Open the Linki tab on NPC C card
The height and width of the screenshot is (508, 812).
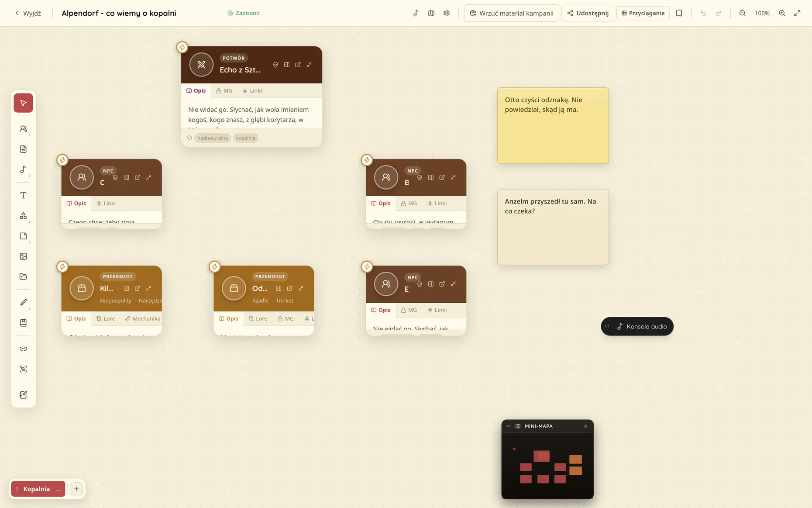pyautogui.click(x=106, y=203)
